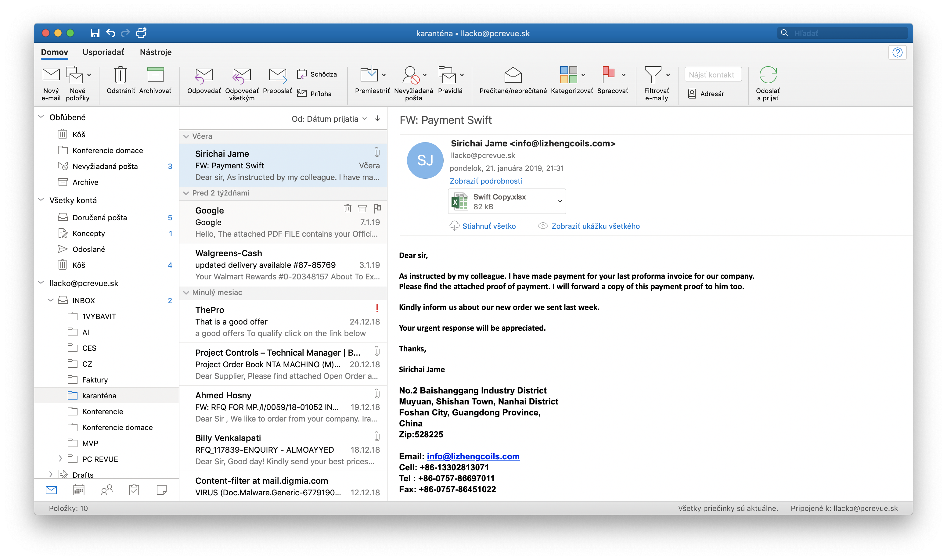
Task: Switch to calendar view in bottom bar
Action: (78, 490)
